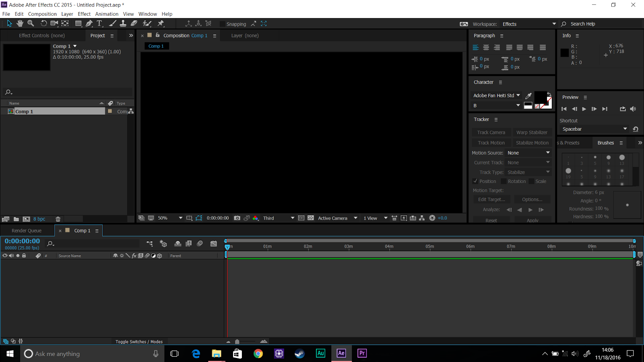Click the 8 bpc color depth button
The image size is (644, 362).
(39, 219)
